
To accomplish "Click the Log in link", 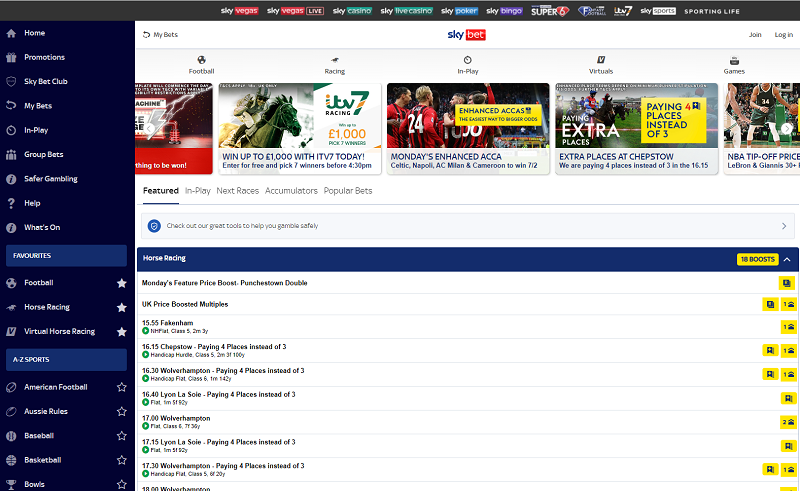I will click(784, 35).
